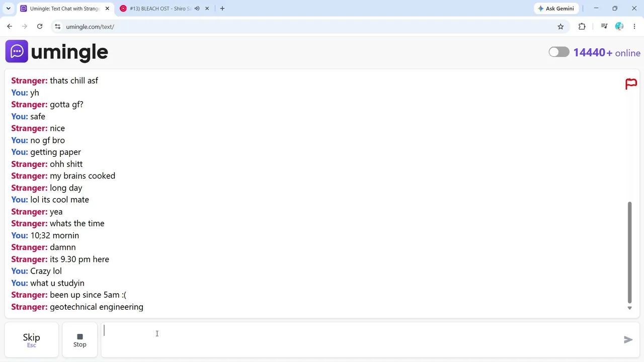The width and height of the screenshot is (644, 362).
Task: Click the chat scrollbar thumb
Action: (x=629, y=253)
